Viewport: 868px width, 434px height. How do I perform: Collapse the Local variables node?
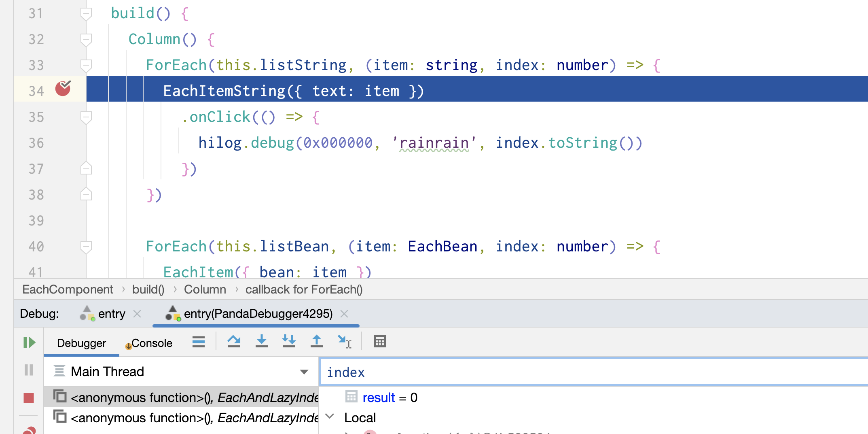330,417
